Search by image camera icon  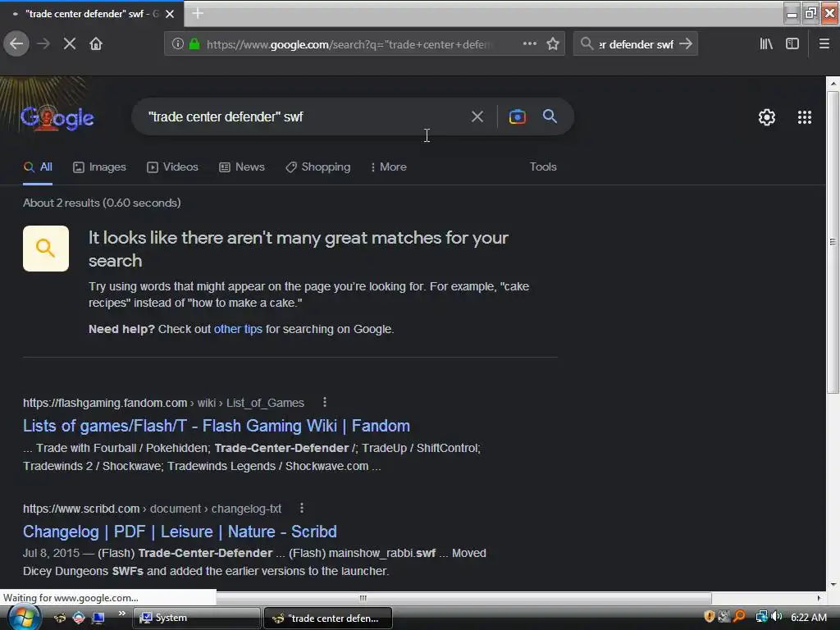tap(517, 116)
